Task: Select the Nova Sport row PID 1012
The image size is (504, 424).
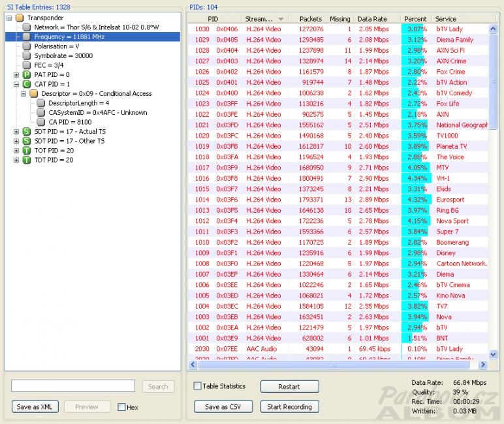Action: pyautogui.click(x=338, y=221)
